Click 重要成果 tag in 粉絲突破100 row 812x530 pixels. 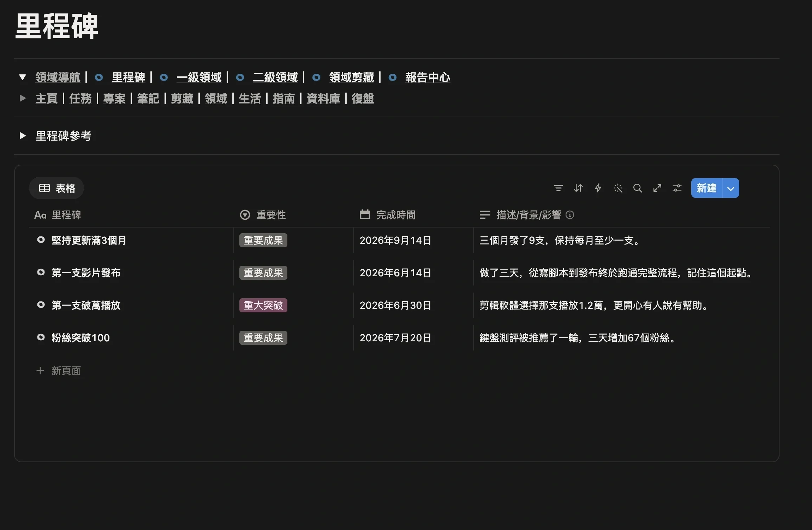click(263, 338)
